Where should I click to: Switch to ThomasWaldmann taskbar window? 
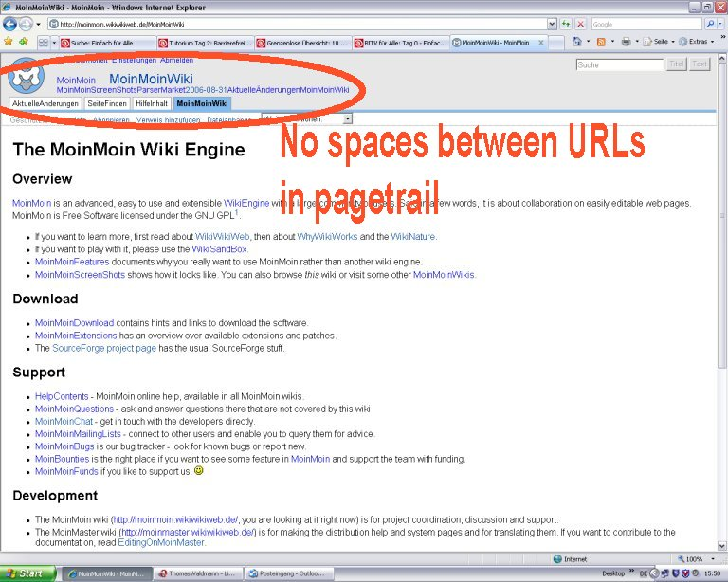click(x=198, y=574)
